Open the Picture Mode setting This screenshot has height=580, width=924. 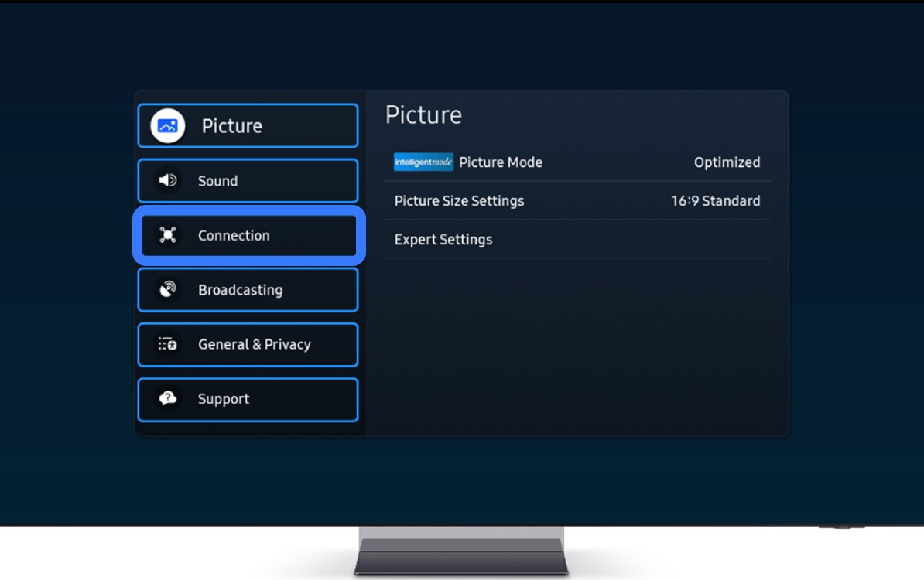[501, 162]
